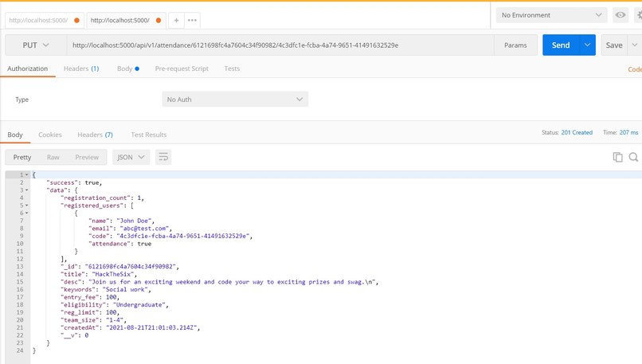Expand the No Environment selector
The width and height of the screenshot is (642, 364).
[551, 15]
